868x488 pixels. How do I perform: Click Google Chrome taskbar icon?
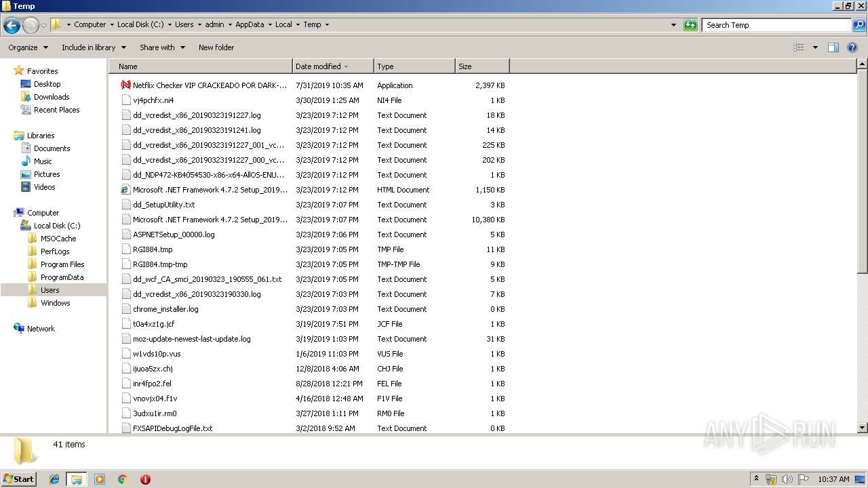[x=123, y=479]
